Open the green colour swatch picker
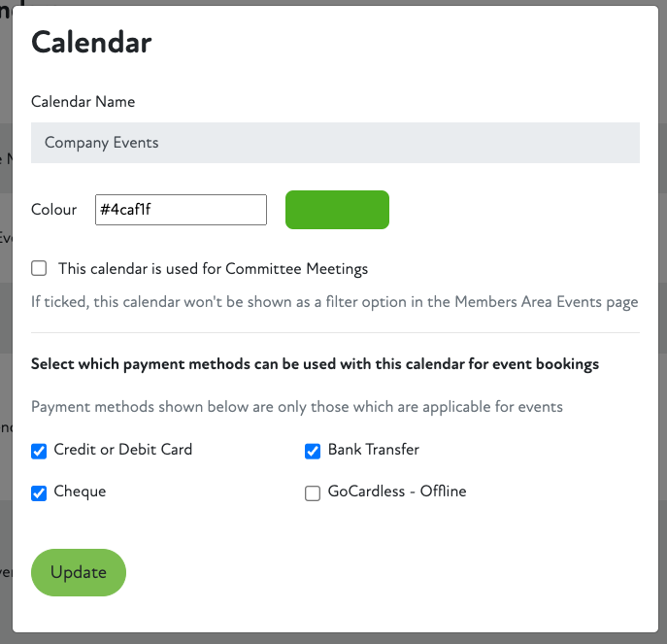Image resolution: width=667 pixels, height=644 pixels. (337, 210)
